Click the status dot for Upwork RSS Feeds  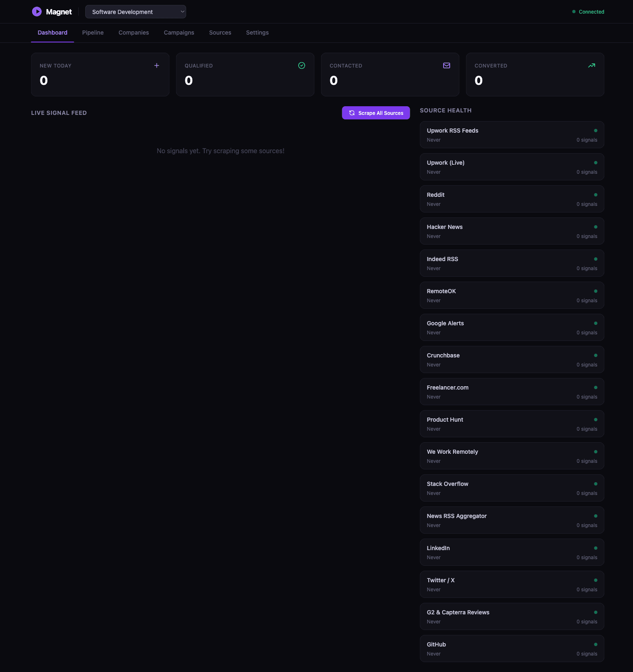click(x=596, y=131)
